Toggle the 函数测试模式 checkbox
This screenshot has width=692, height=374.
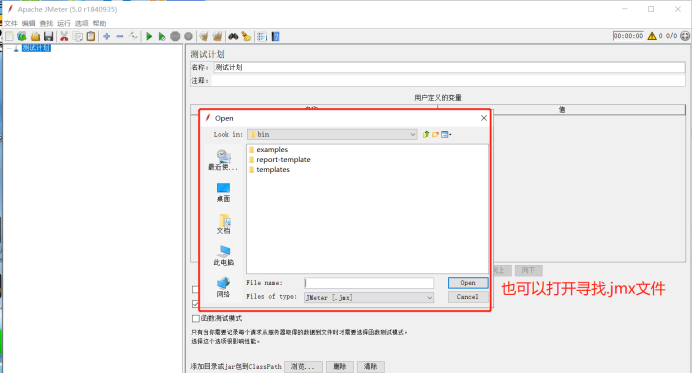coord(196,318)
